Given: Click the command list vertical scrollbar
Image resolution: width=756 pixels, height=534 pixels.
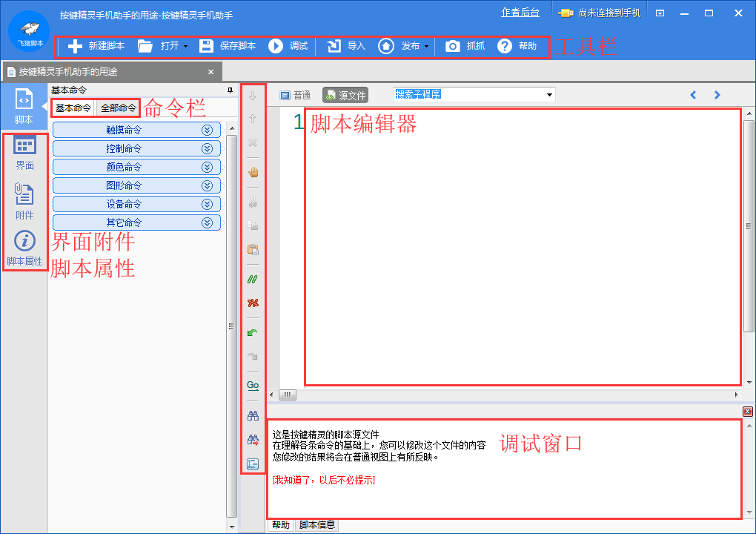Looking at the screenshot, I should [232, 326].
